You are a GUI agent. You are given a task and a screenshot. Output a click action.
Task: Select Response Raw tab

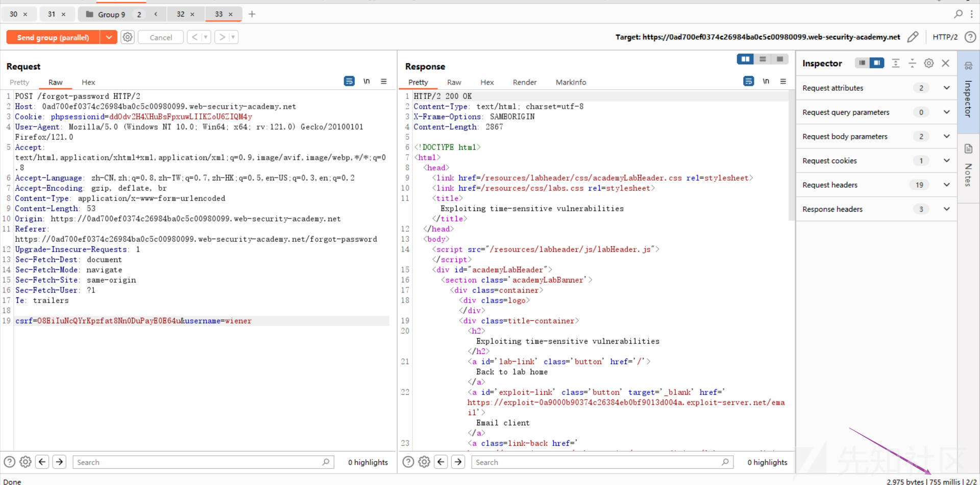[454, 82]
